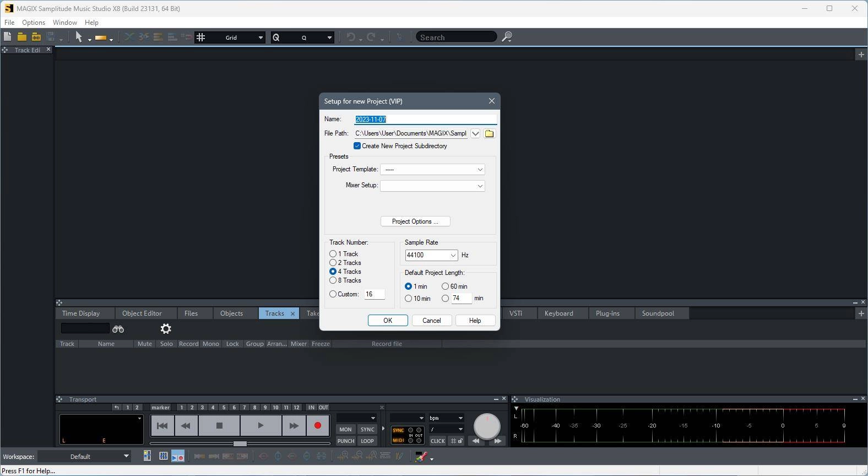This screenshot has height=476, width=868.
Task: Jump to project start in transport
Action: click(x=162, y=426)
